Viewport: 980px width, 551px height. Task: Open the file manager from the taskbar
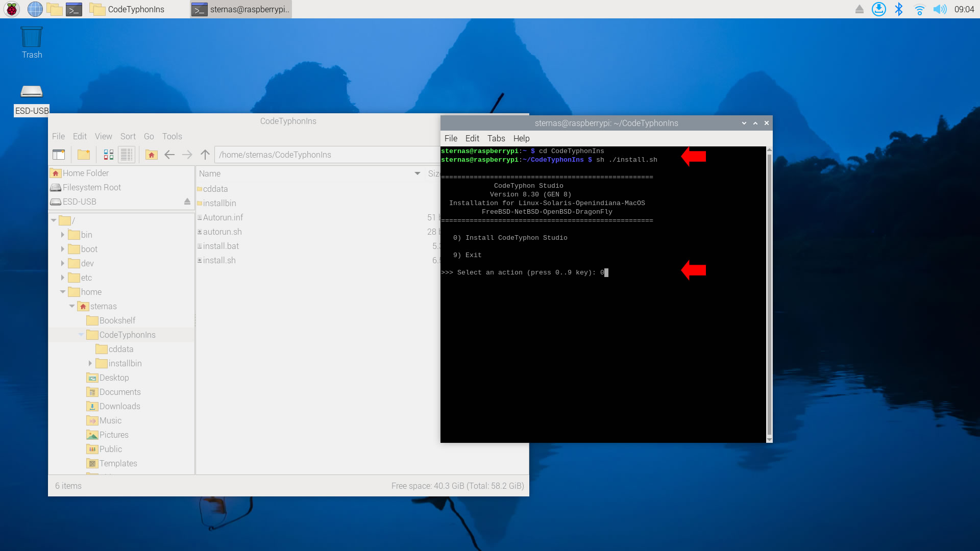click(54, 9)
